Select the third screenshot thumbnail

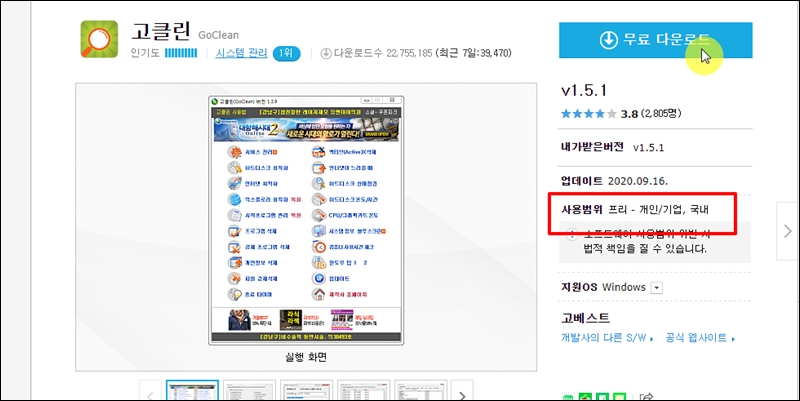pyautogui.click(x=307, y=391)
